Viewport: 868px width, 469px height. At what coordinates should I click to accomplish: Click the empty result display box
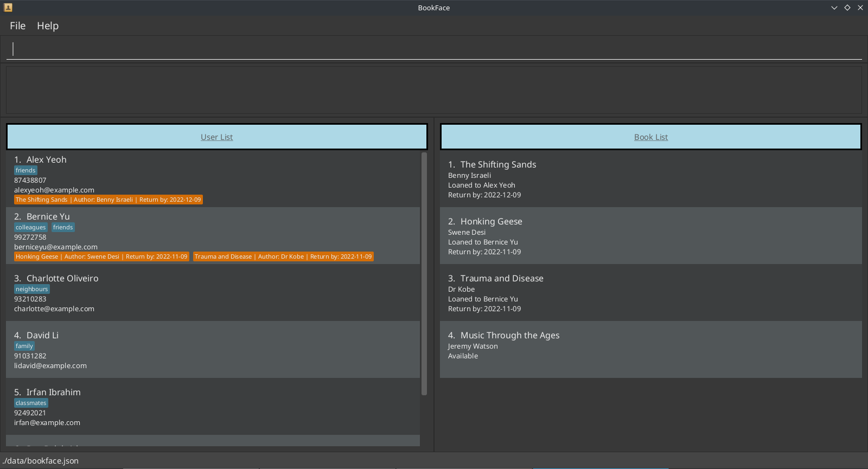434,89
